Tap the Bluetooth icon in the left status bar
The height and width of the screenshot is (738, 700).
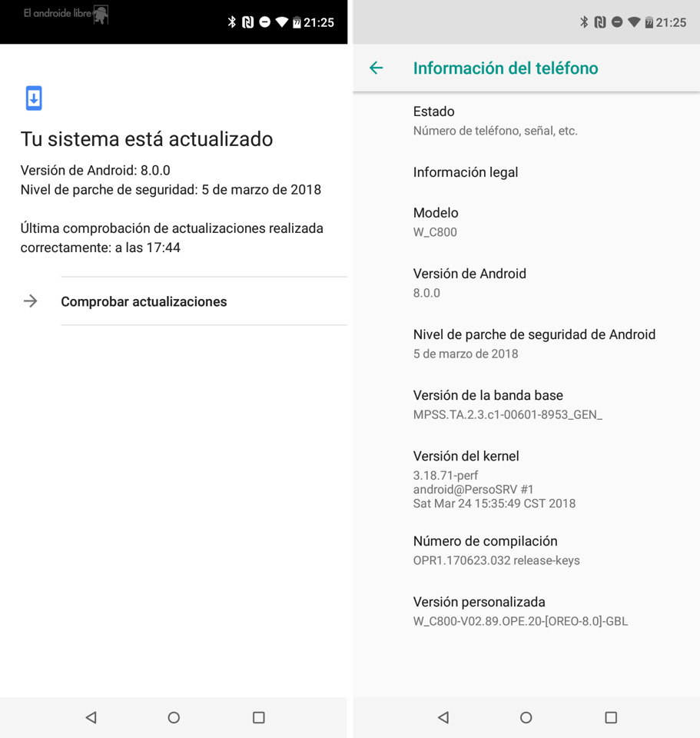tap(231, 22)
